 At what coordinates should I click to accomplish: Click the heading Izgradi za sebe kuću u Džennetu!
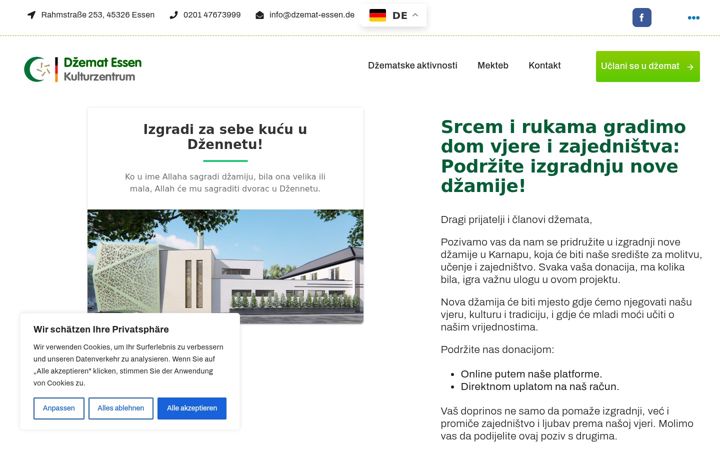pyautogui.click(x=225, y=136)
